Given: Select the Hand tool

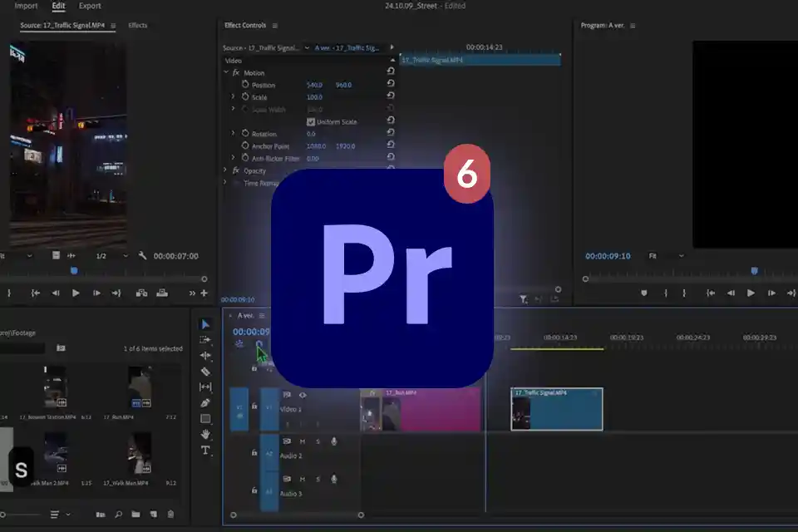Looking at the screenshot, I should pos(205,434).
